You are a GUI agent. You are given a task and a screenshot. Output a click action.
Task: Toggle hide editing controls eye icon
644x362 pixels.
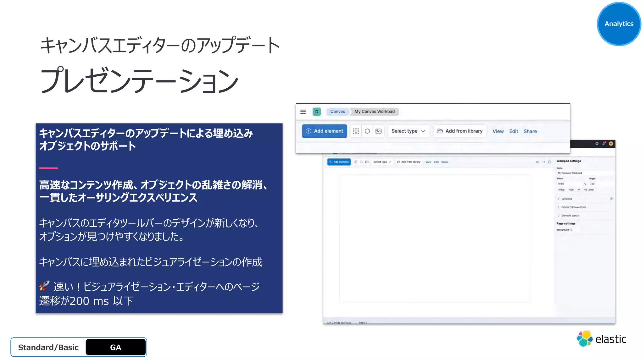[537, 162]
